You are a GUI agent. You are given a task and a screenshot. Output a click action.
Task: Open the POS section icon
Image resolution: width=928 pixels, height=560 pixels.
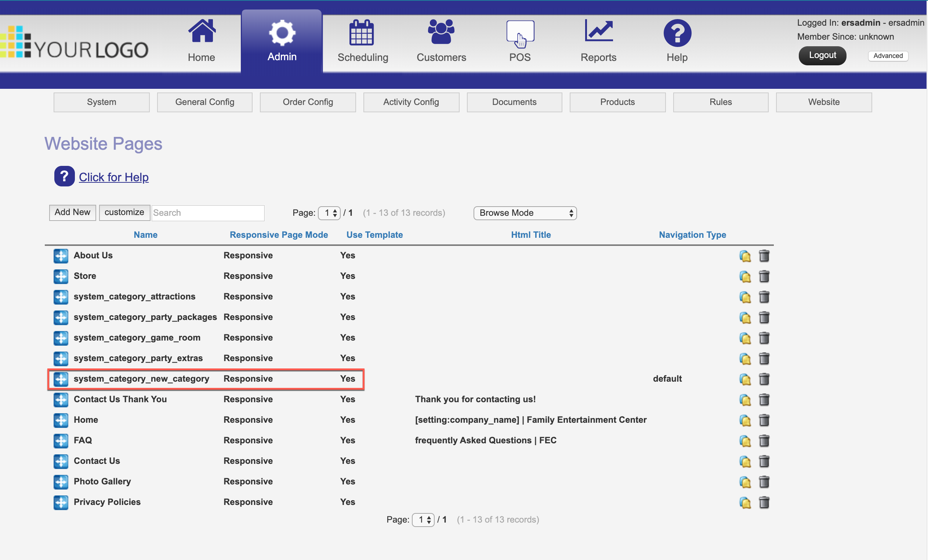[x=520, y=34]
